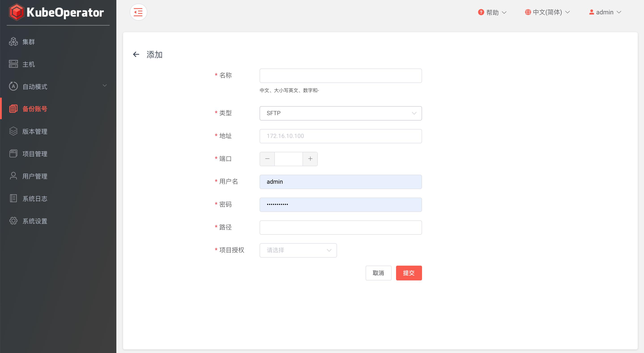The image size is (644, 353).
Task: Click the 主机 host server icon
Action: tap(13, 64)
